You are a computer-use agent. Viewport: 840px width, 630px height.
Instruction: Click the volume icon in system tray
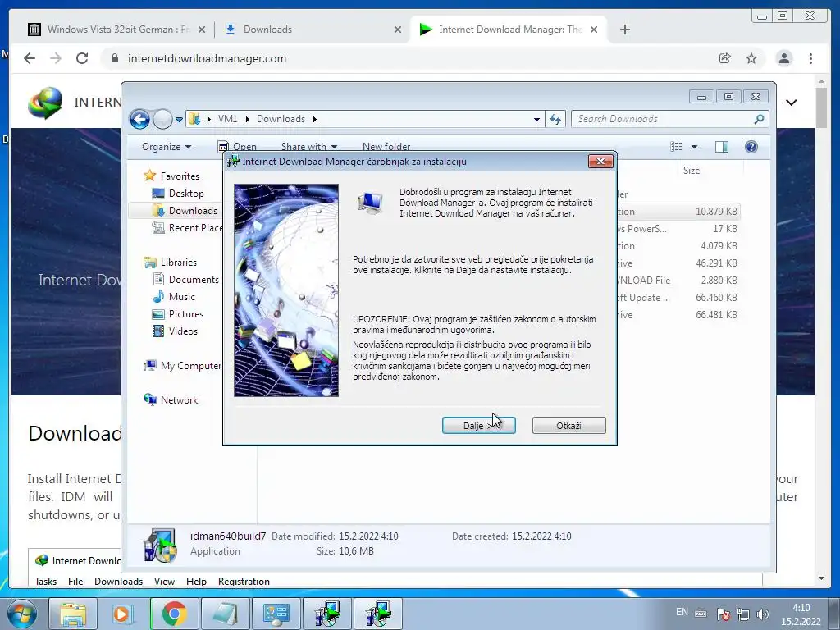763,614
